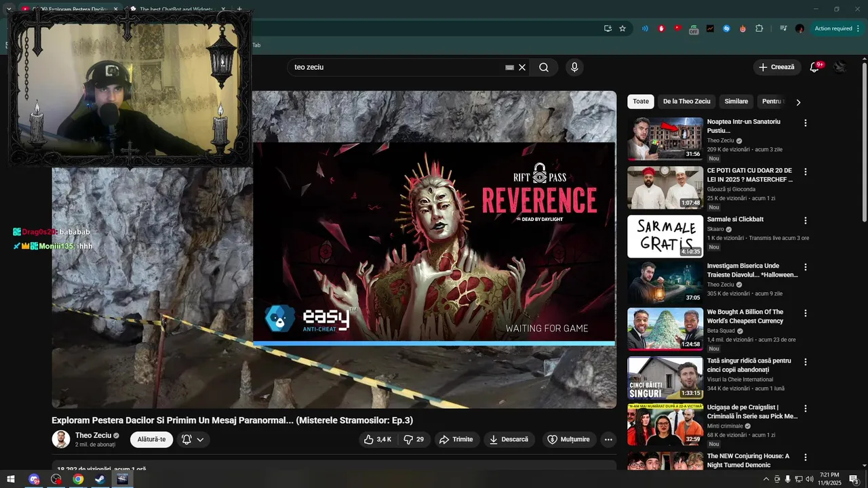Open options menu for Tată singur video
The image size is (868, 488).
click(806, 362)
